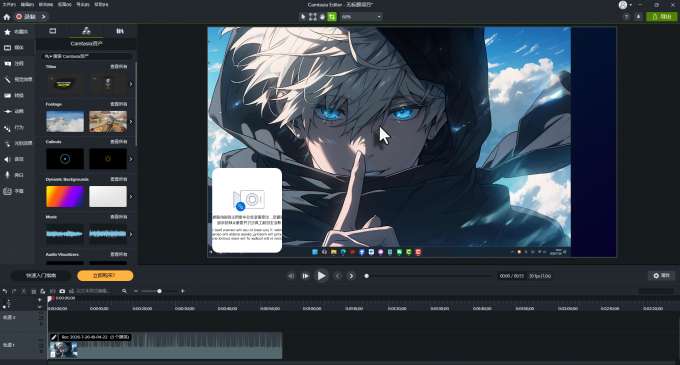Jump to previous frame playback button
This screenshot has width=680, height=365.
click(x=291, y=276)
